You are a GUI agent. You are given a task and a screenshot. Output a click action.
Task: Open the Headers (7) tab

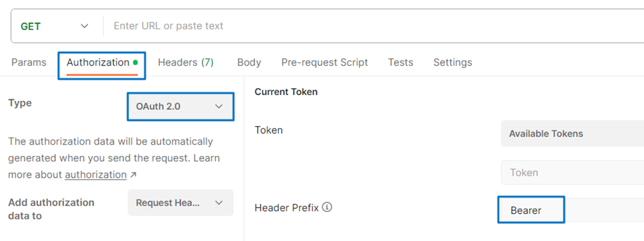tap(185, 63)
